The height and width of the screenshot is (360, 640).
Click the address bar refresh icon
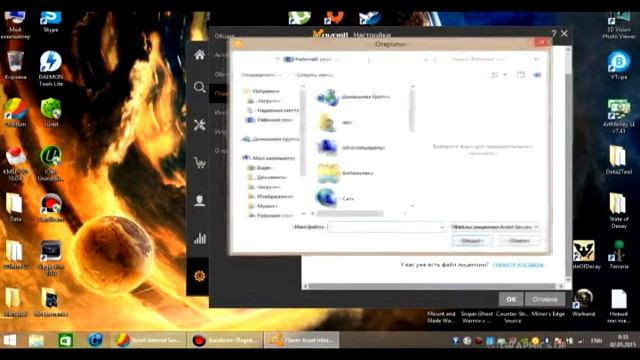point(436,60)
